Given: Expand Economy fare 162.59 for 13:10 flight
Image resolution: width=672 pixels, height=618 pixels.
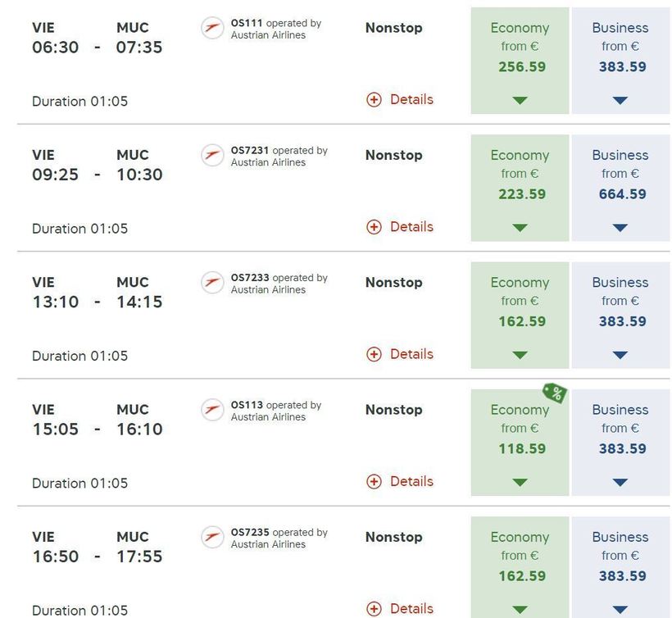Looking at the screenshot, I should click(520, 355).
